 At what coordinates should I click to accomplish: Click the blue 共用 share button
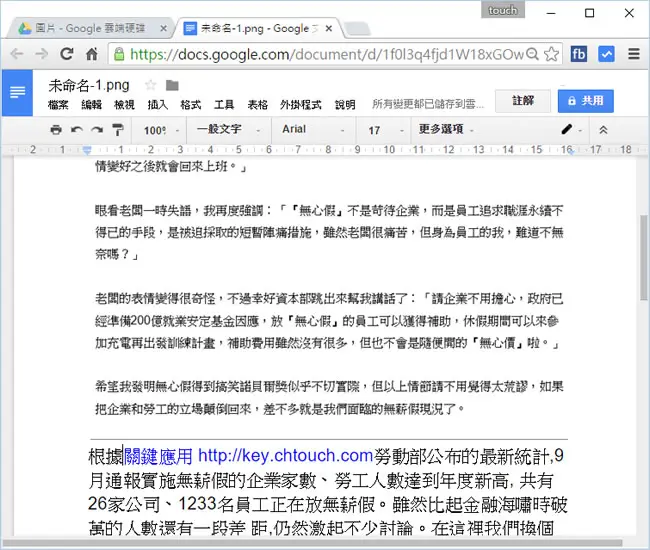pyautogui.click(x=585, y=101)
